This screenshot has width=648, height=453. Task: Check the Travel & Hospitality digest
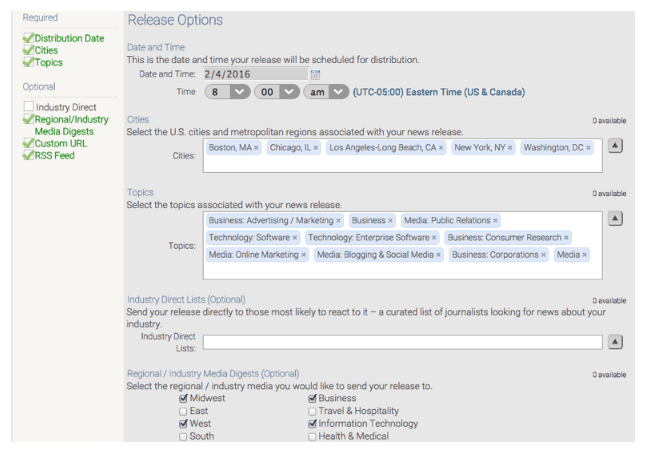(313, 411)
